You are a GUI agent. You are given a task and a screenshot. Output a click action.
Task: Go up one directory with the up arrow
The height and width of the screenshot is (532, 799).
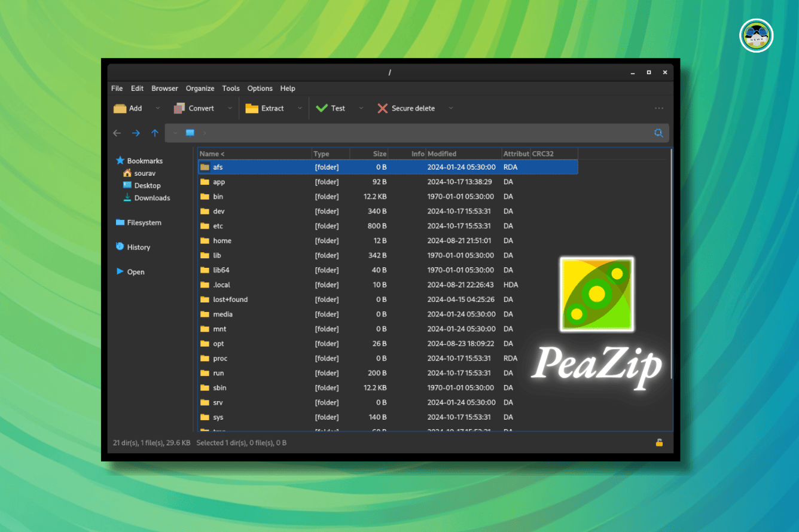(155, 133)
